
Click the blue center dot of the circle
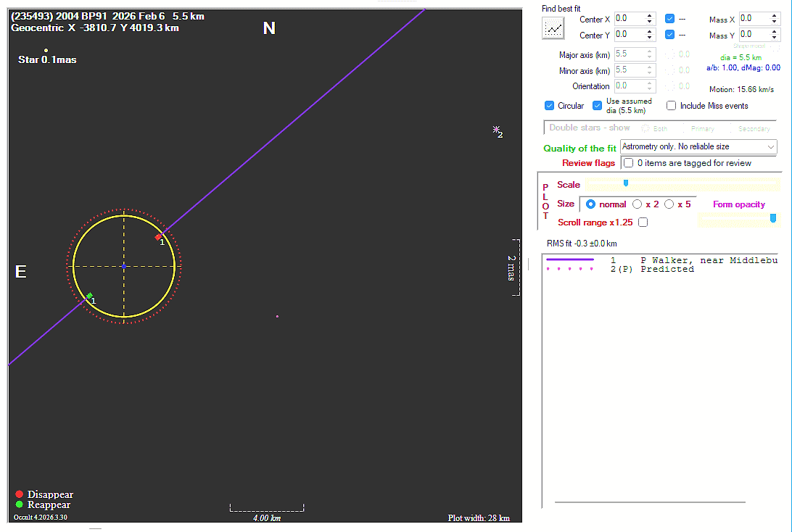(124, 267)
